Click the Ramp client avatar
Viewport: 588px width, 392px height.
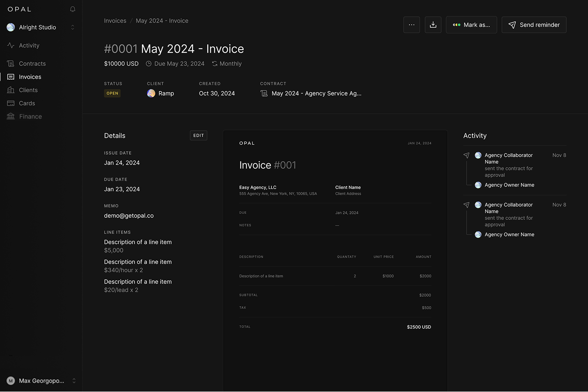coord(151,93)
